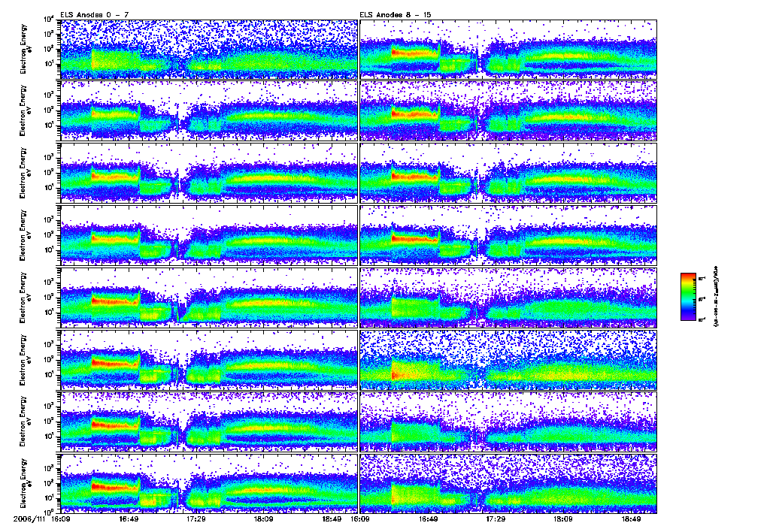Image resolution: width=770 pixels, height=532 pixels.
Task: Open the second spectrogram in the Anodes 8 - 15 column
Action: pos(508,111)
